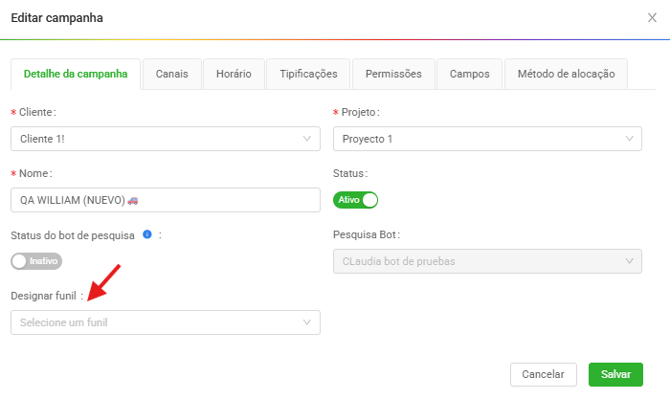Click the Nome input field
This screenshot has width=670, height=399.
click(x=165, y=200)
